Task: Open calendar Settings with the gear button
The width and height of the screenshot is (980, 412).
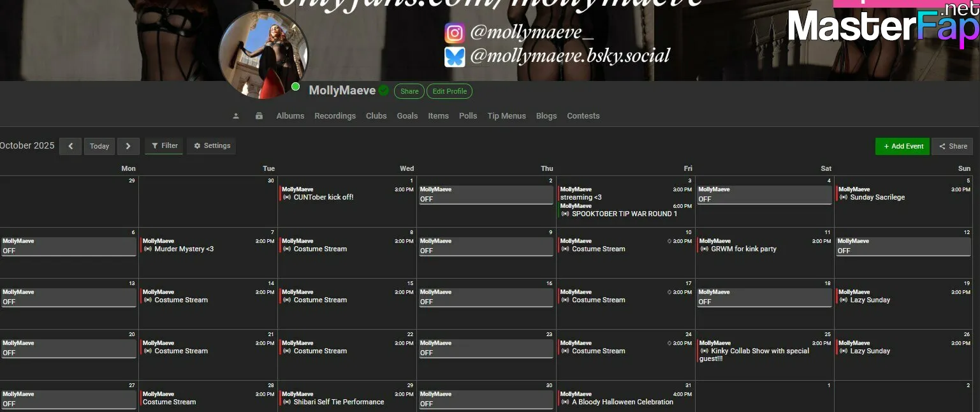Action: coord(212,146)
